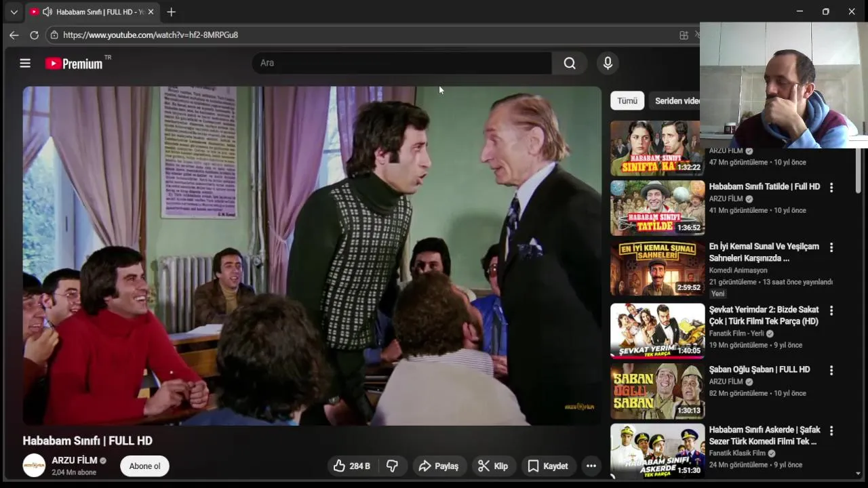The height and width of the screenshot is (488, 868).
Task: Click the search magnifier button
Action: coord(570,63)
